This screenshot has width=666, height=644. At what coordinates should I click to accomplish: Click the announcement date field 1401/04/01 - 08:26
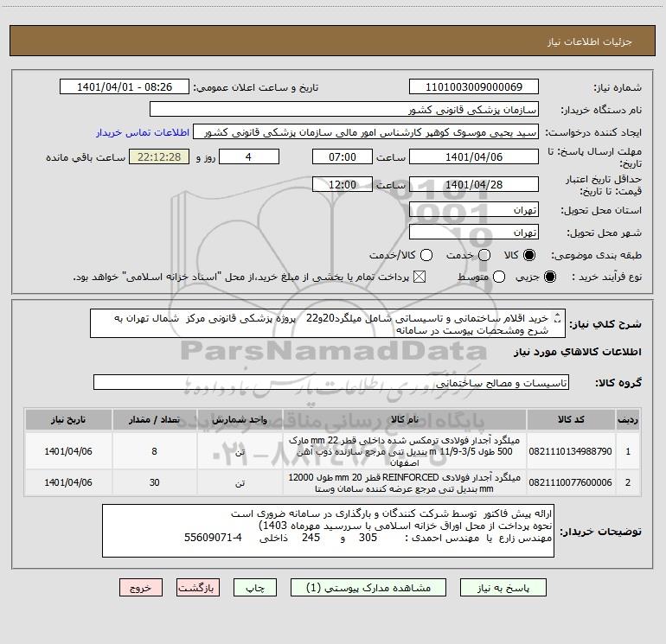[125, 87]
